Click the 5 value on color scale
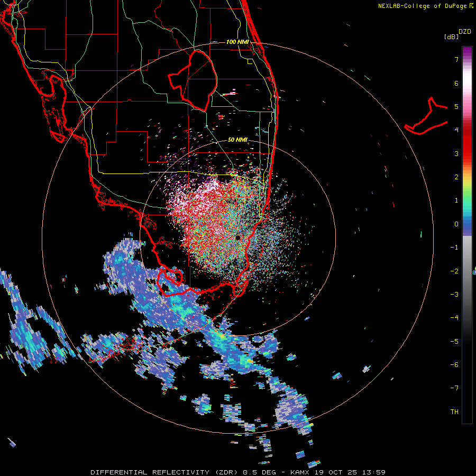The image size is (476, 476). coord(456,106)
